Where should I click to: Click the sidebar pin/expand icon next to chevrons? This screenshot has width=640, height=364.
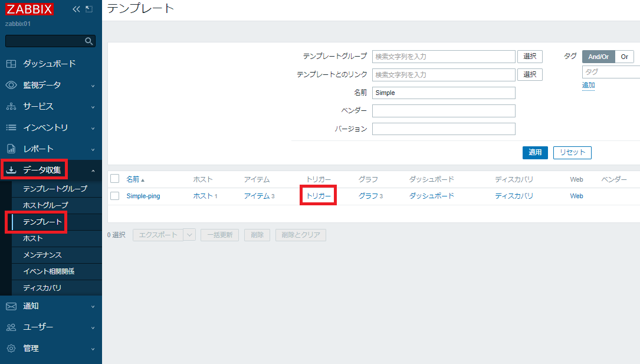(x=90, y=9)
